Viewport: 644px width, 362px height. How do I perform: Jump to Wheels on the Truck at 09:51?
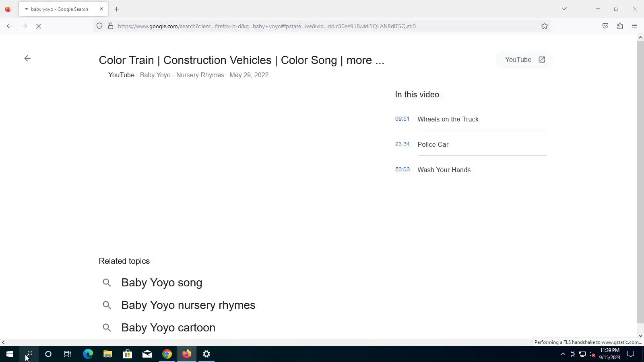(448, 119)
